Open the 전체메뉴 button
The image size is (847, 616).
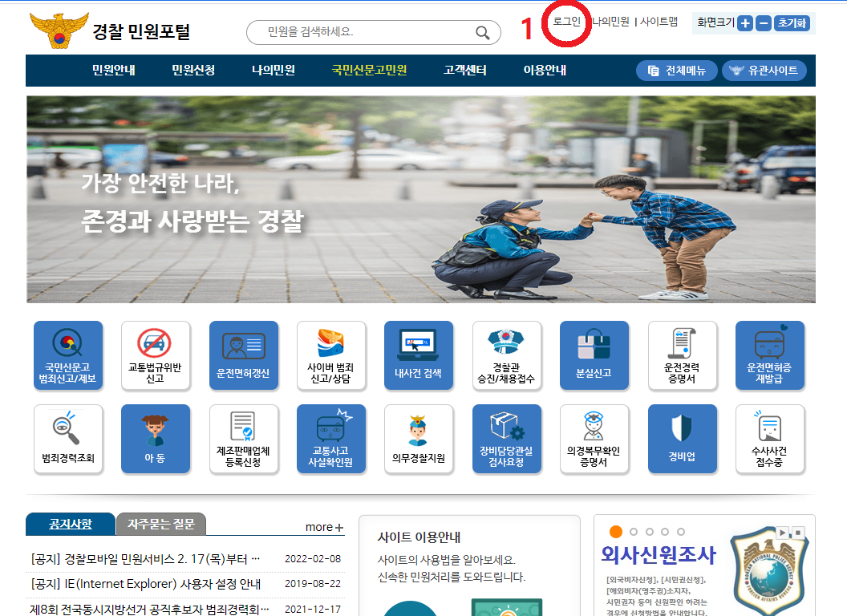pyautogui.click(x=677, y=71)
